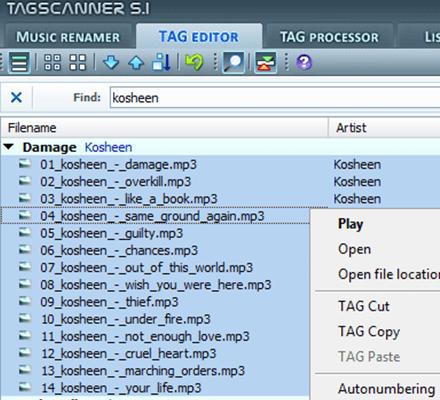Select file 13_kosheen_-_marching_orders.mp3

point(143,371)
